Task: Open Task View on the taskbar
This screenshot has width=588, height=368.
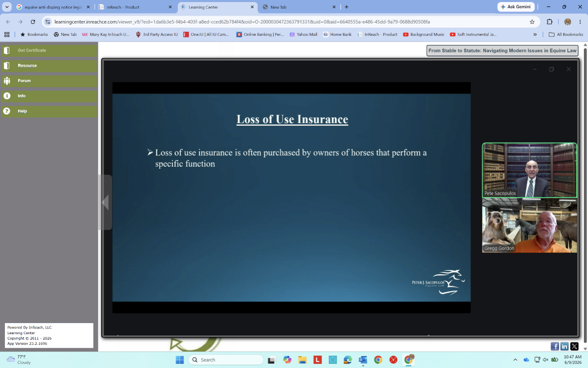Action: click(271, 360)
